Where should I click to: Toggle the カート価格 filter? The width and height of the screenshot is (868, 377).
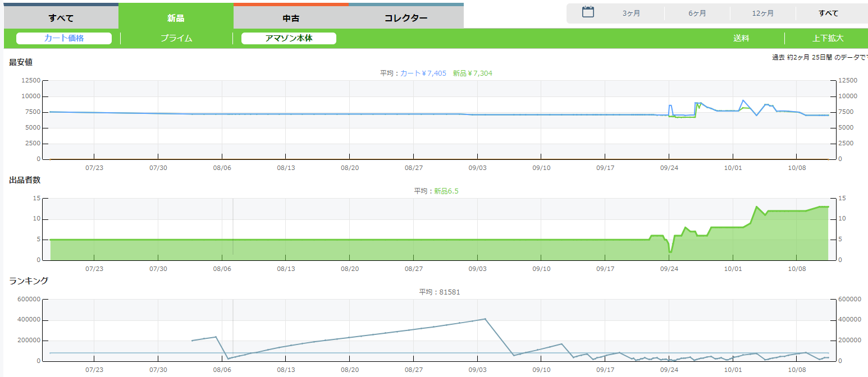click(x=64, y=38)
